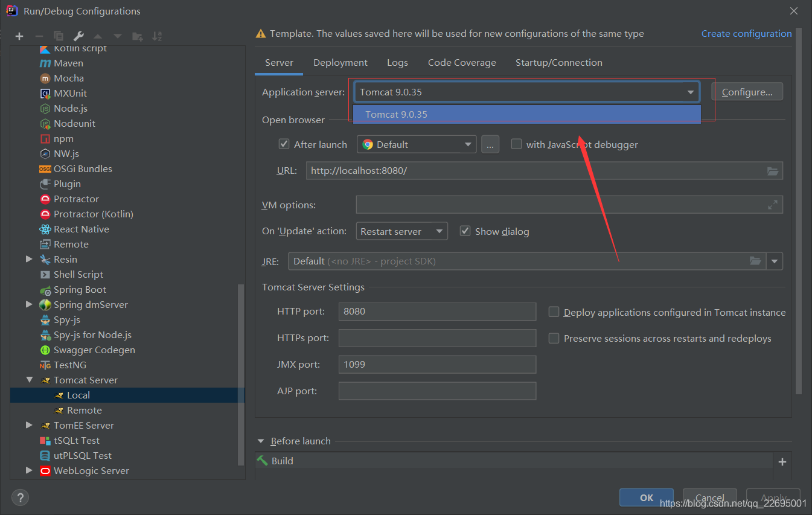Select the NW.js template icon
The image size is (812, 515).
point(45,154)
